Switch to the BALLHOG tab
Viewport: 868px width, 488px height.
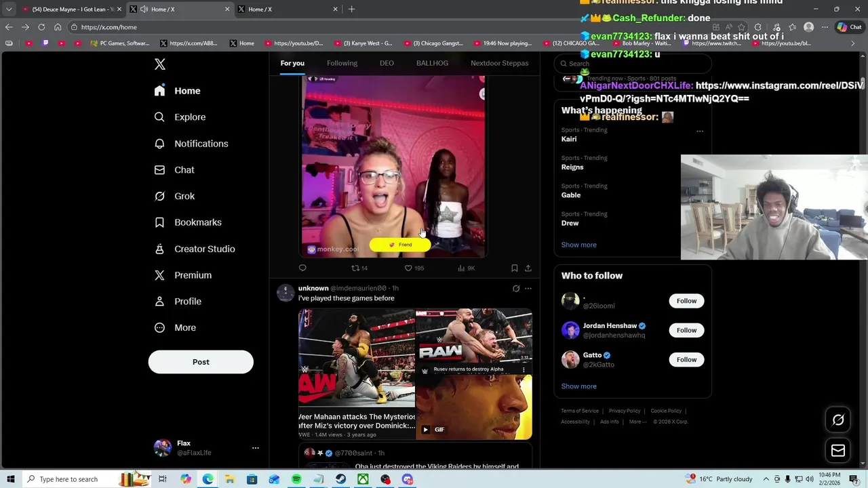pyautogui.click(x=432, y=63)
